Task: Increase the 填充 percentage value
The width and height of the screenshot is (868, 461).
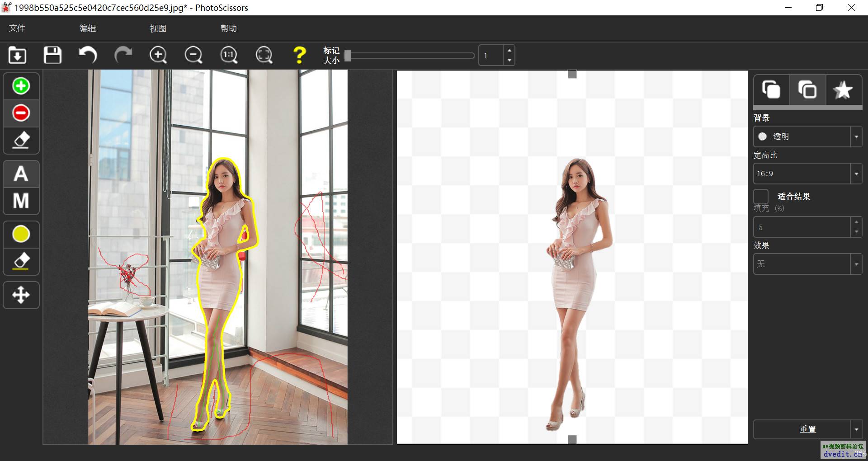Action: 856,222
